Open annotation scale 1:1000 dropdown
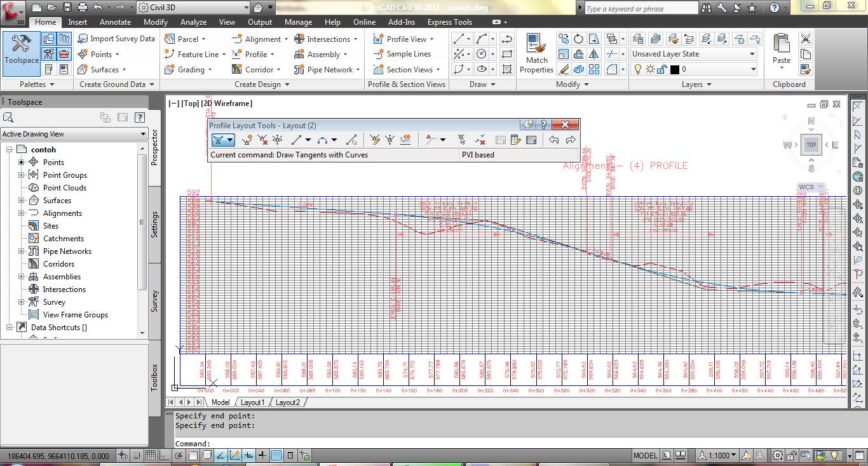This screenshot has width=868, height=466. [x=717, y=455]
